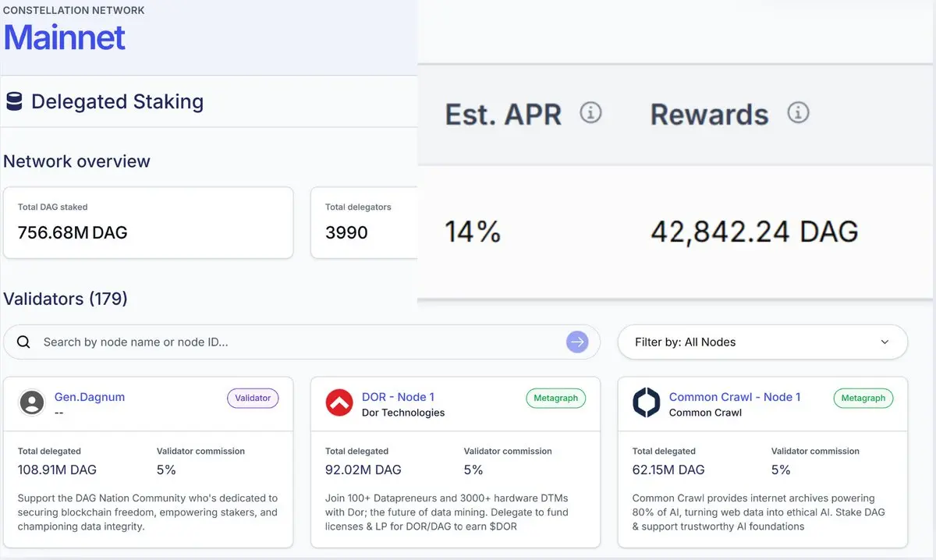Click the Rewards info icon
The height and width of the screenshot is (560, 936).
coord(798,113)
